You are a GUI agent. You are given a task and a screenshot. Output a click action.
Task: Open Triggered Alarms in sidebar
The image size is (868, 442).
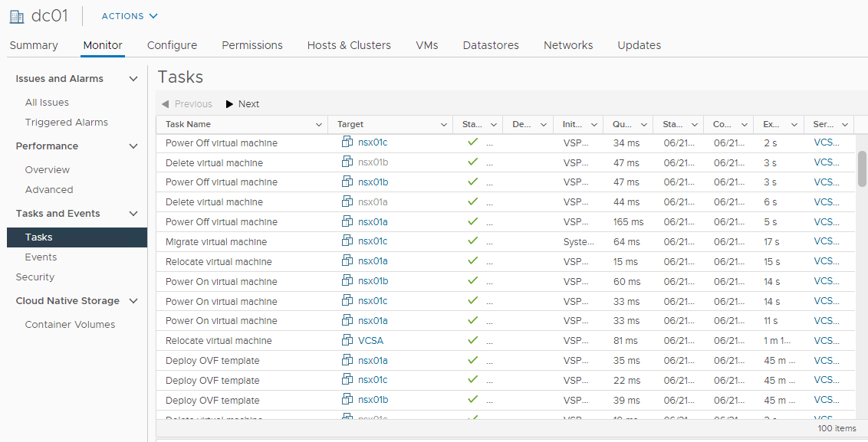click(66, 123)
